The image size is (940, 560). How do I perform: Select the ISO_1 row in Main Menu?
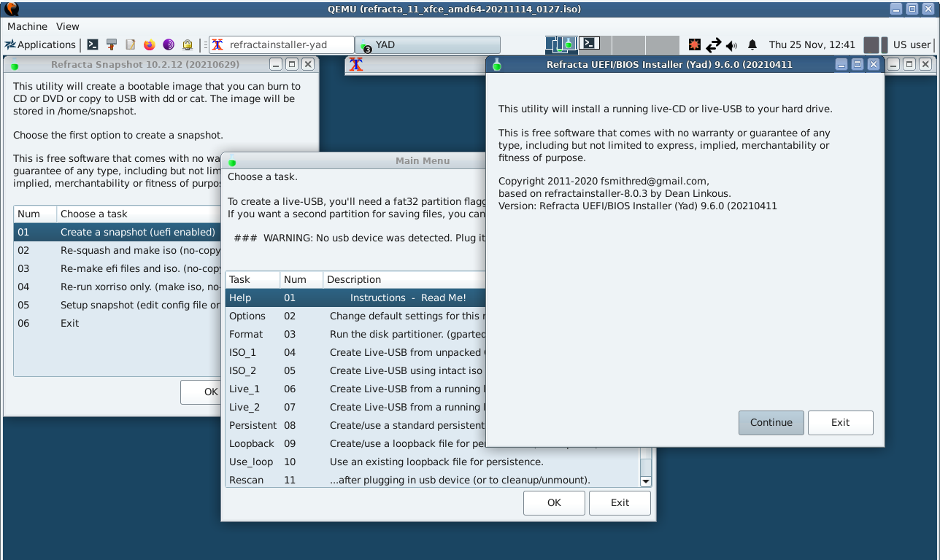[355, 352]
